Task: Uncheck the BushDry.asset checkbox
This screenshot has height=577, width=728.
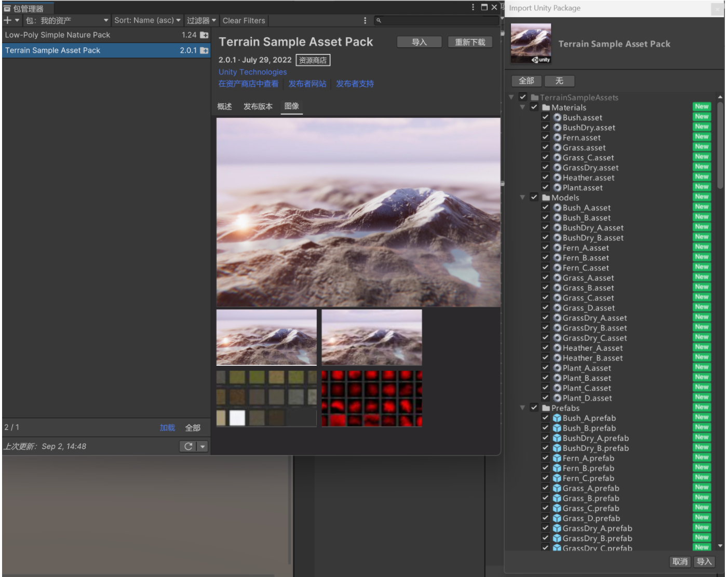Action: tap(546, 127)
